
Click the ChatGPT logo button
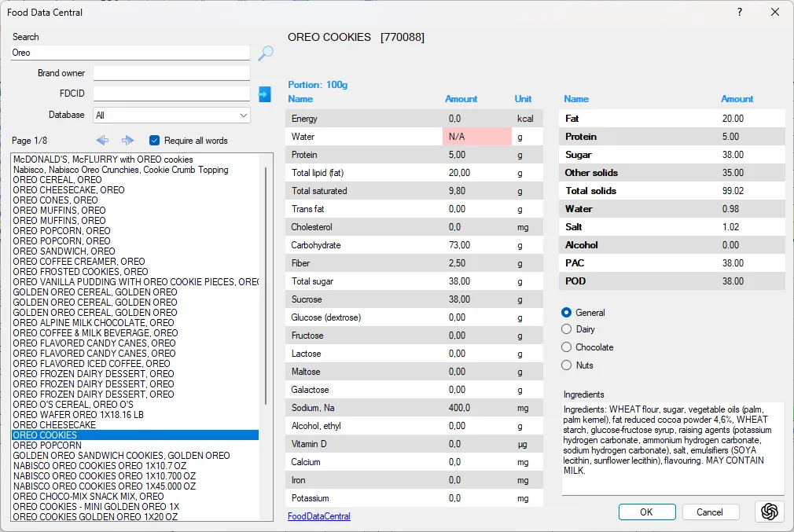769,512
